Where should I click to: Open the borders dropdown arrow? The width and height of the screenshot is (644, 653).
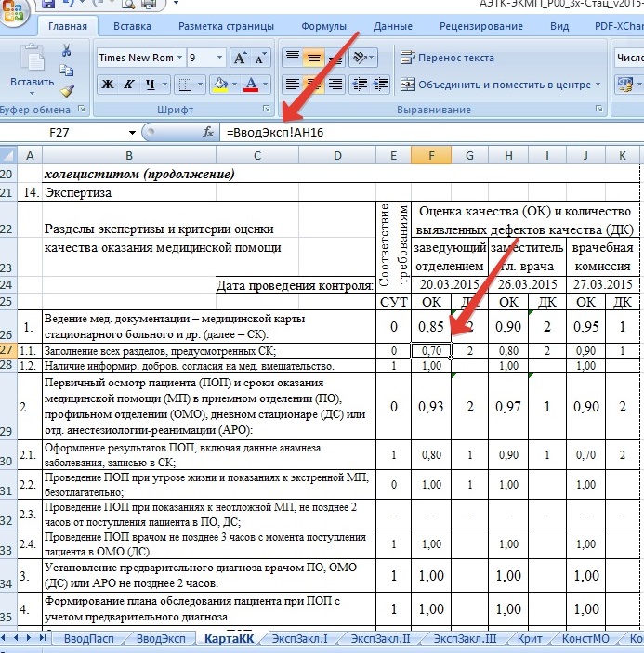[200, 85]
